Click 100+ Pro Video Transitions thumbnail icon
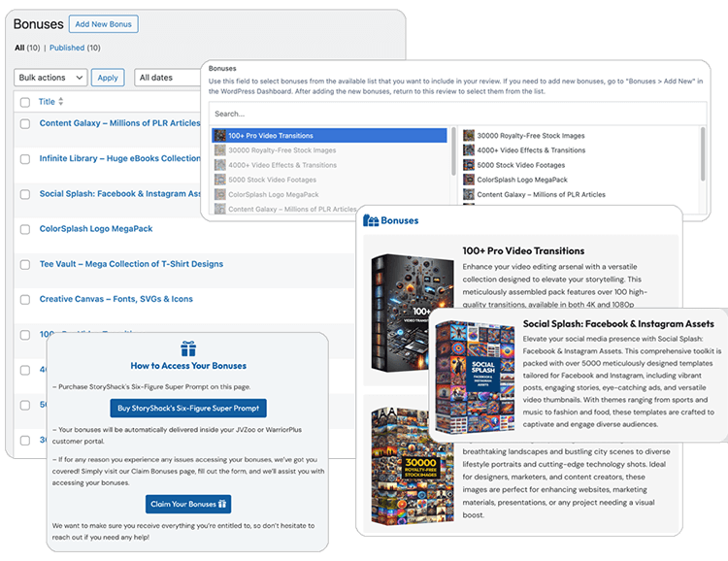 click(220, 136)
